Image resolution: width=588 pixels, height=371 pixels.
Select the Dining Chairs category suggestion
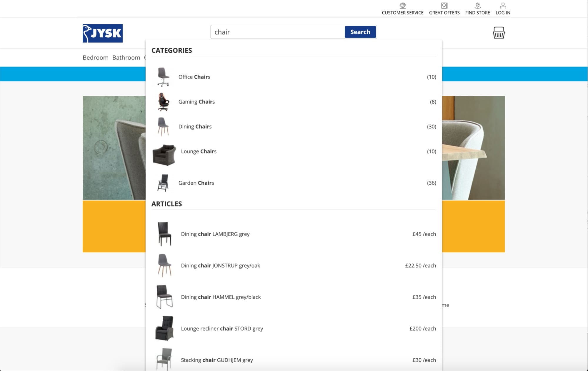tap(294, 126)
